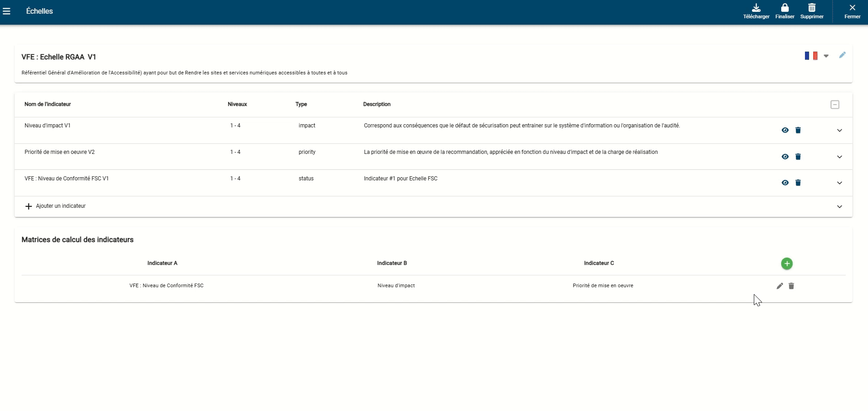
Task: Toggle visibility of Niveau d'impact V1
Action: pos(785,130)
